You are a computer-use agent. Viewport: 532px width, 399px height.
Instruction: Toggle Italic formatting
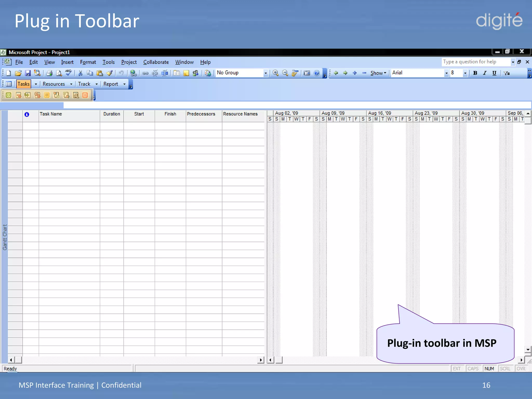click(485, 73)
